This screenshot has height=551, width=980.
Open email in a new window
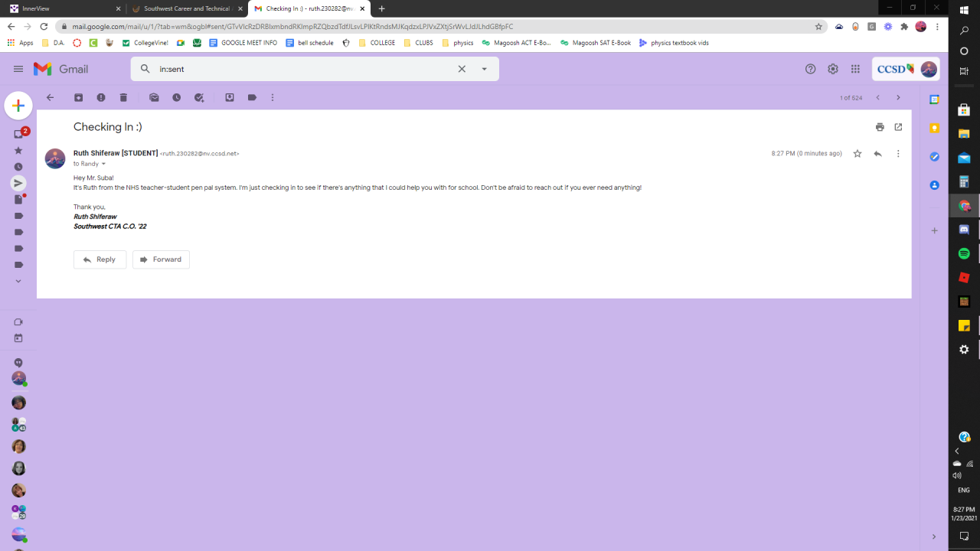[898, 127]
